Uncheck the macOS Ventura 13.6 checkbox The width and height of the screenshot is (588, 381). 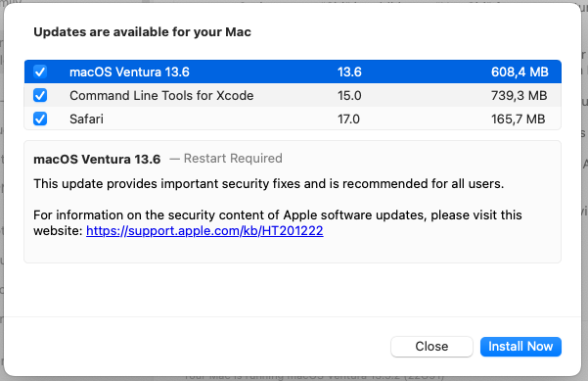[40, 71]
